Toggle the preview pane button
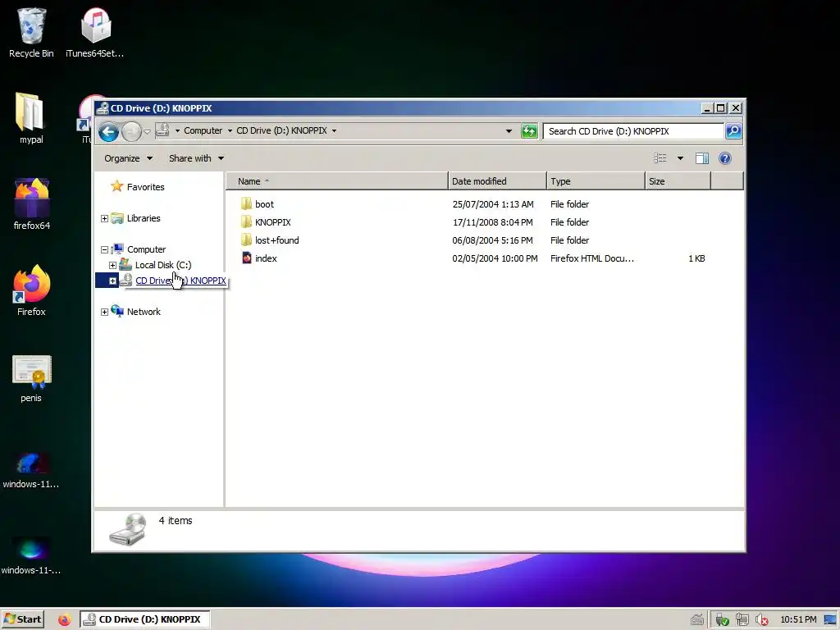 pos(702,158)
